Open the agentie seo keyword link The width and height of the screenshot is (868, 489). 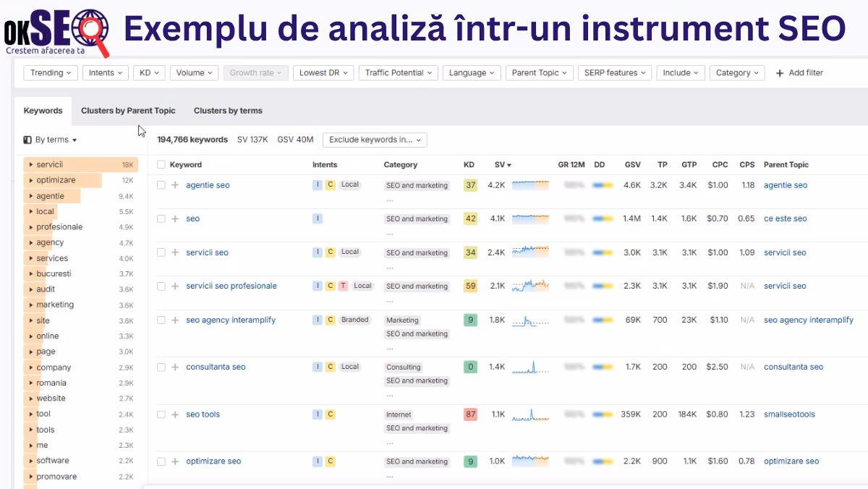[x=208, y=185]
